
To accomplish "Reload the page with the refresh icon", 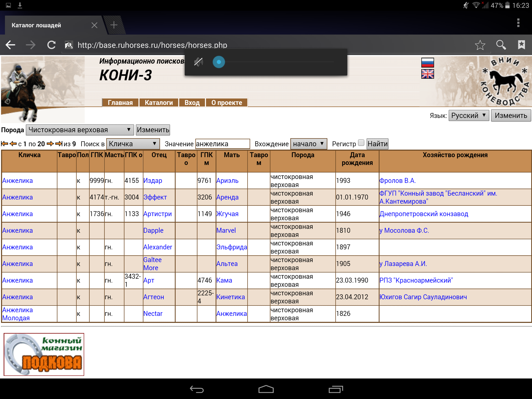I will click(x=51, y=45).
